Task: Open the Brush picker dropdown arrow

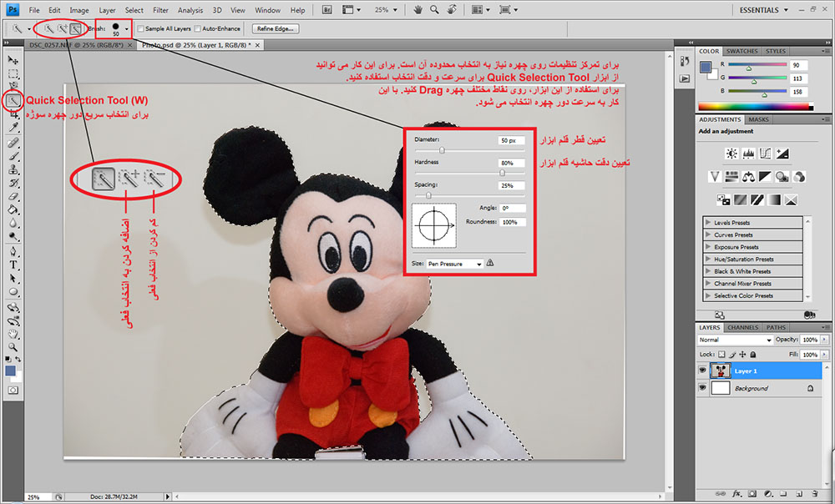Action: click(x=126, y=28)
